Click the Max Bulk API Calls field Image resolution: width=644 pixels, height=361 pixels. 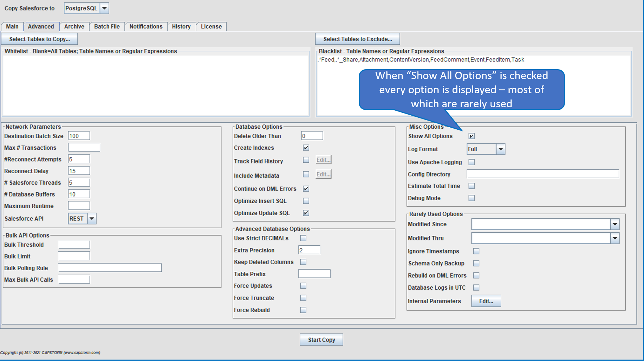[74, 279]
